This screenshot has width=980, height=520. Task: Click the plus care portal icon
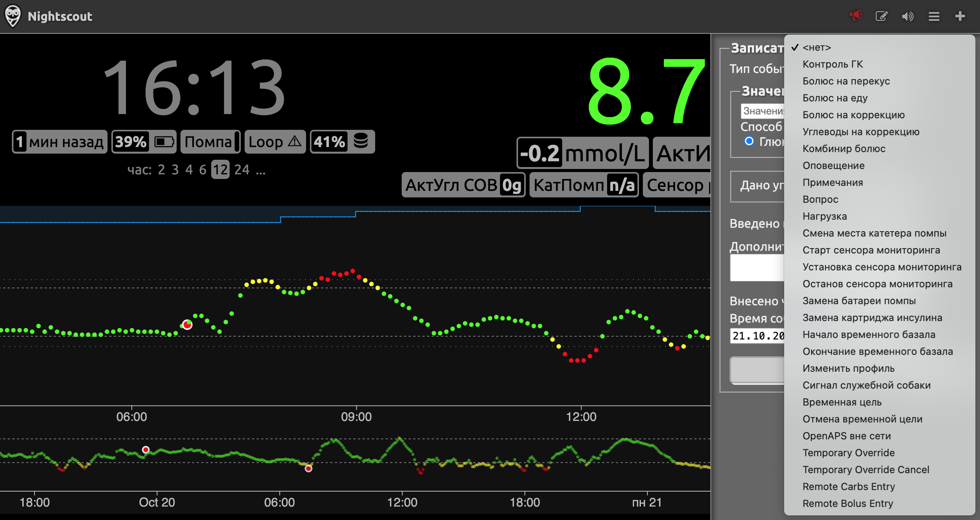pos(960,16)
